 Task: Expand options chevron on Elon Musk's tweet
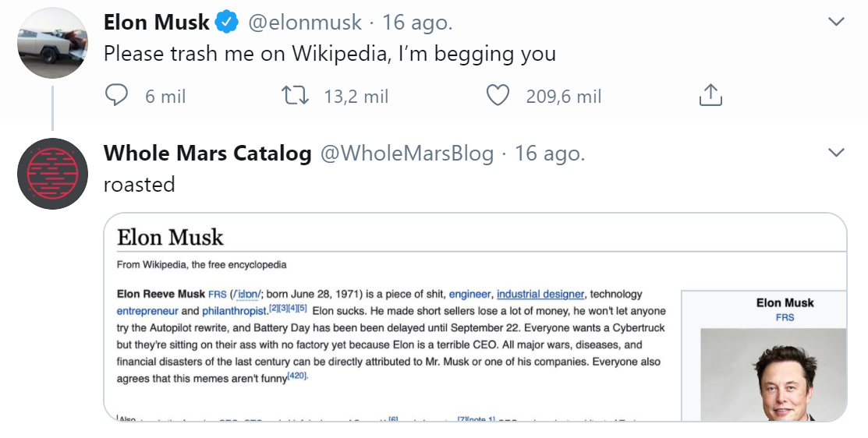click(x=836, y=22)
